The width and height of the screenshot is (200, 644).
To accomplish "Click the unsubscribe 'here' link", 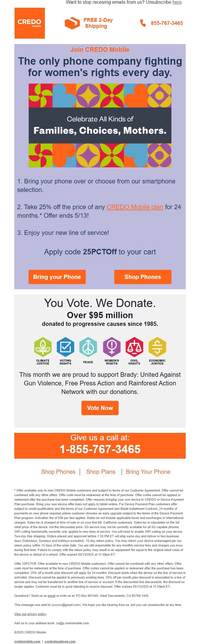I will coord(177,2).
